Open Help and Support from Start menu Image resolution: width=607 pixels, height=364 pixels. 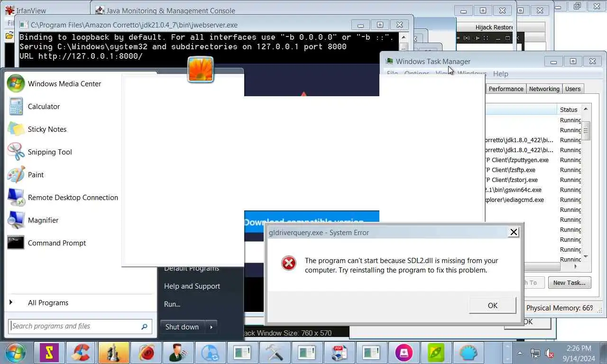[x=192, y=286]
